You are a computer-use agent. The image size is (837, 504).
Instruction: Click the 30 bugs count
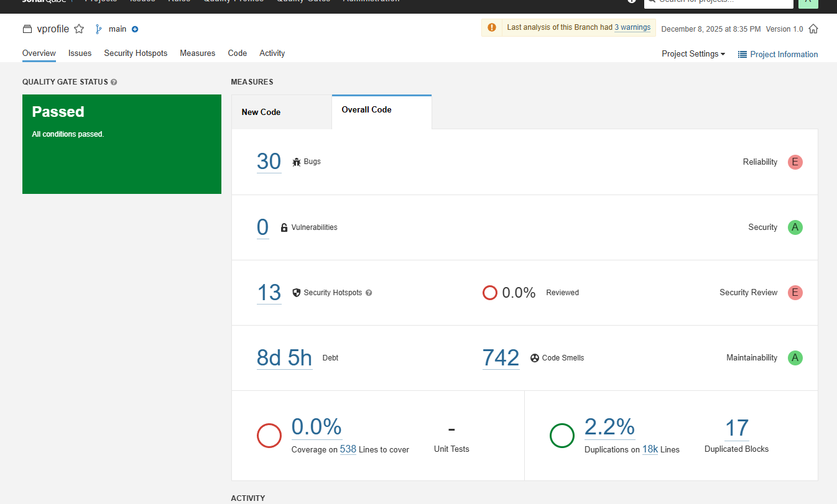269,162
